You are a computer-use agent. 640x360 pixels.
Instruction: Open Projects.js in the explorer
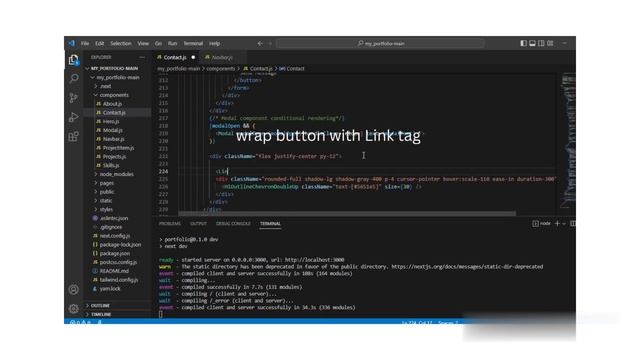click(114, 157)
